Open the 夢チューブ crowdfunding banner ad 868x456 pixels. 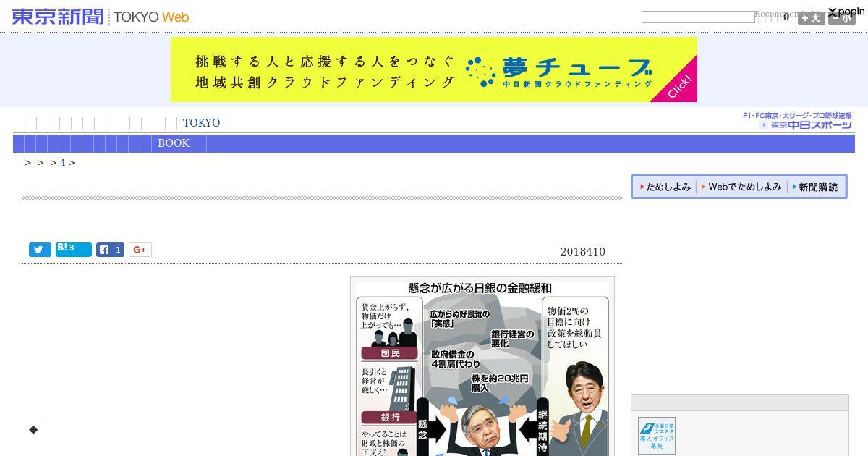[x=434, y=69]
